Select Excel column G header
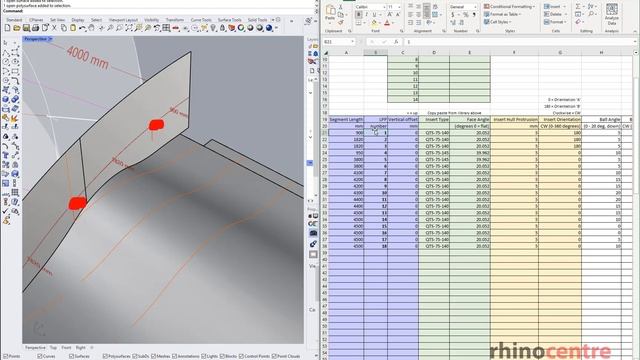The image size is (640, 360). [x=560, y=52]
